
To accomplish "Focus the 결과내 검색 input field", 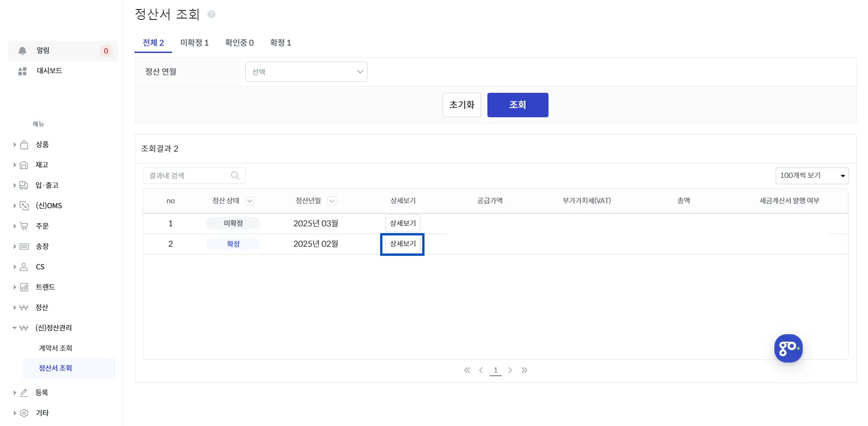I will 194,176.
